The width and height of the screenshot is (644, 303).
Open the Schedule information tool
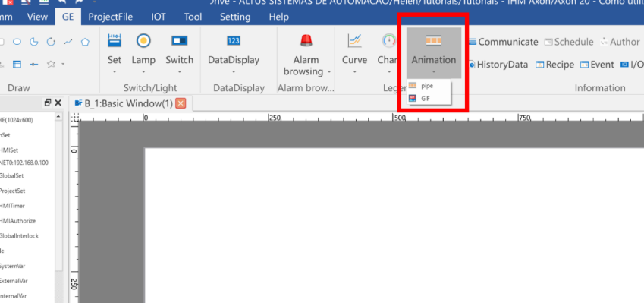pos(569,42)
